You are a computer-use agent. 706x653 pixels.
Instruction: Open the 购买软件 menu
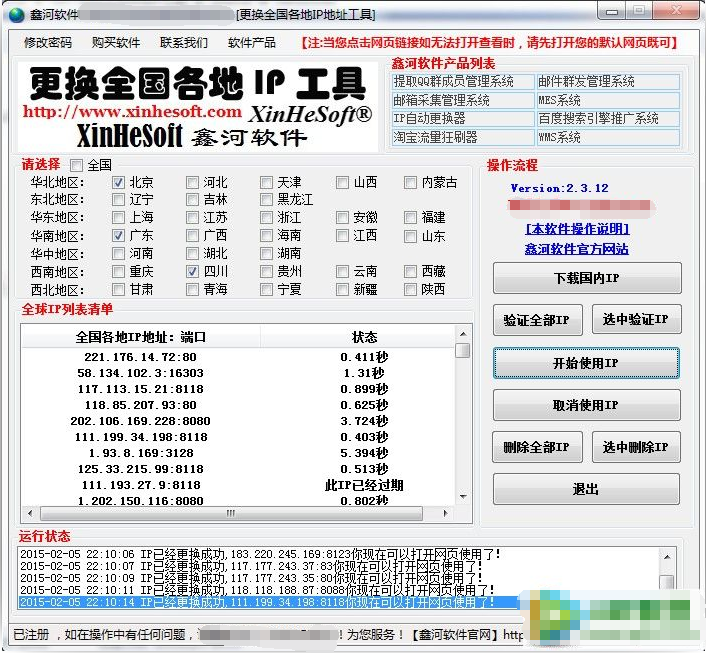[116, 43]
